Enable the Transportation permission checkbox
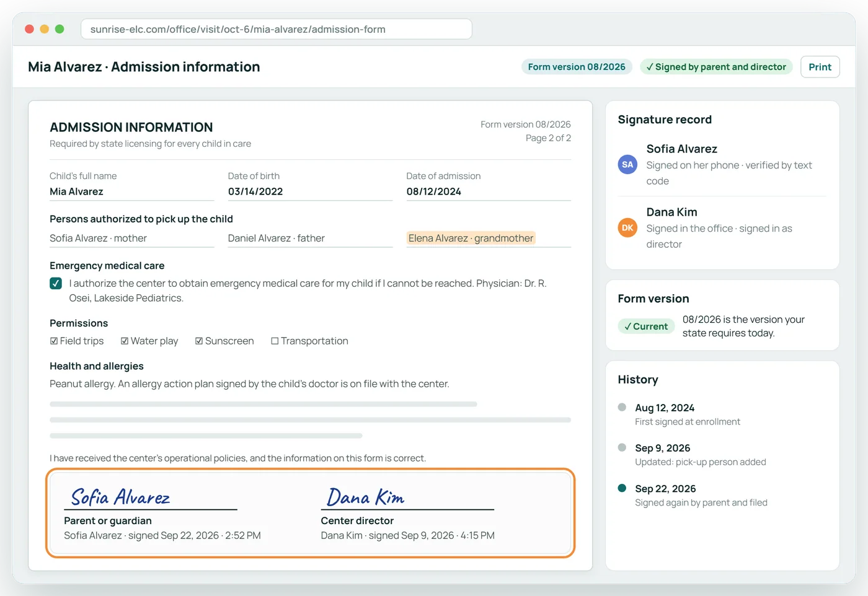 (x=275, y=341)
